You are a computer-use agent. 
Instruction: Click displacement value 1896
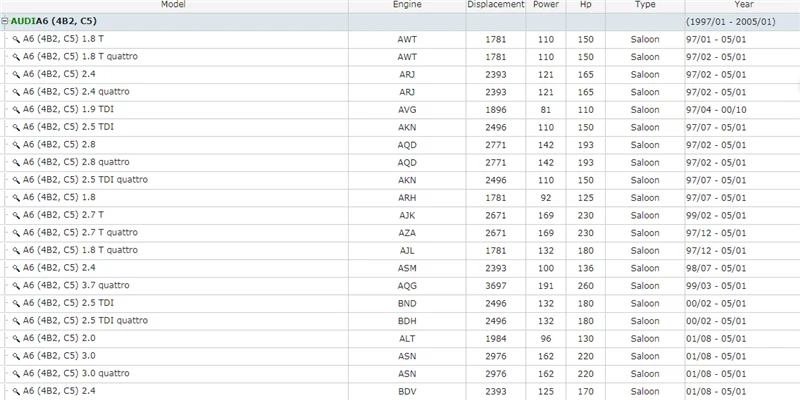pos(496,110)
